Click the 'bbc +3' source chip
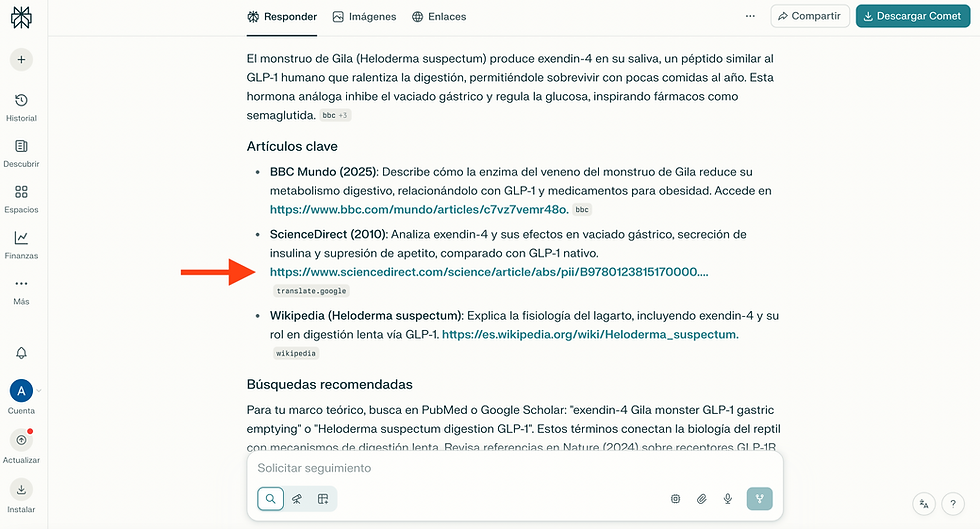 tap(335, 115)
